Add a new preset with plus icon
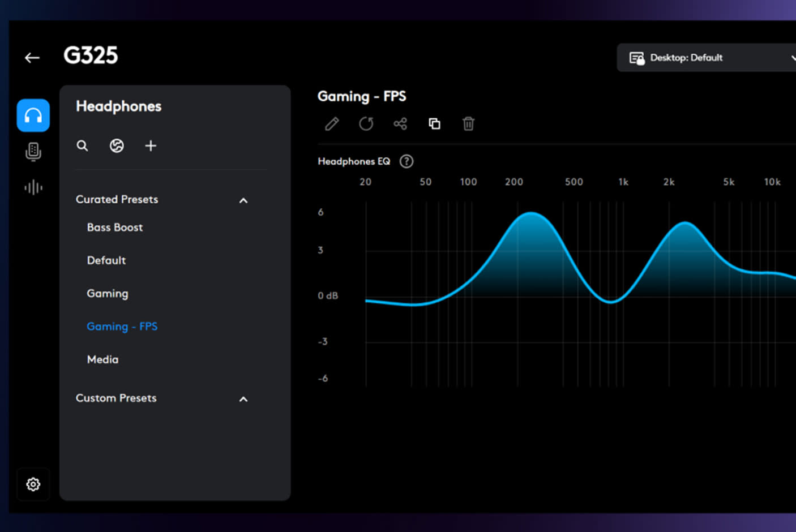The height and width of the screenshot is (532, 796). (x=151, y=146)
